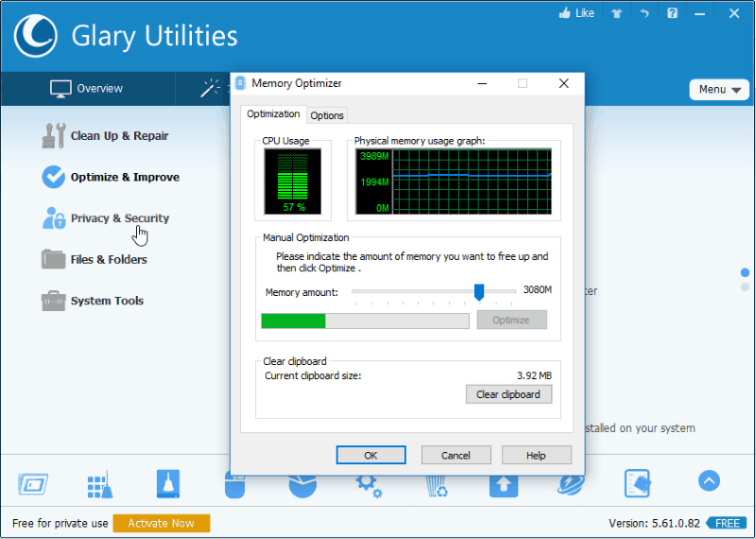Viewport: 756px width, 539px height.
Task: Click the Overview monitor icon
Action: [60, 89]
